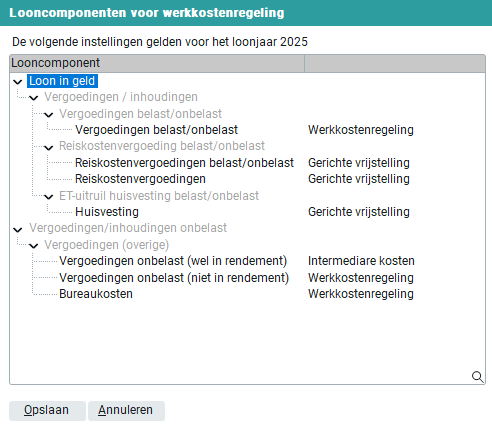Select the Huisvesting tree item

pos(107,212)
